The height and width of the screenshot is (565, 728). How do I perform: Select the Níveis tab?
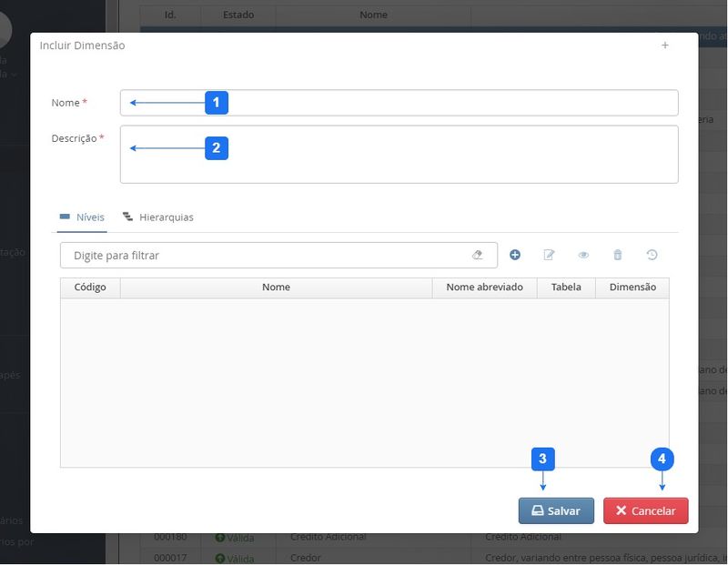tap(82, 217)
